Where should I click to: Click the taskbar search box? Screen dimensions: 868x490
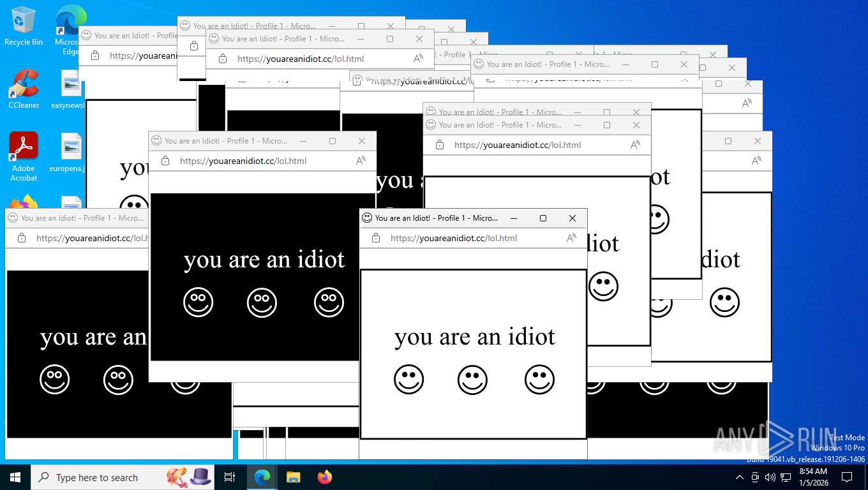coord(123,477)
